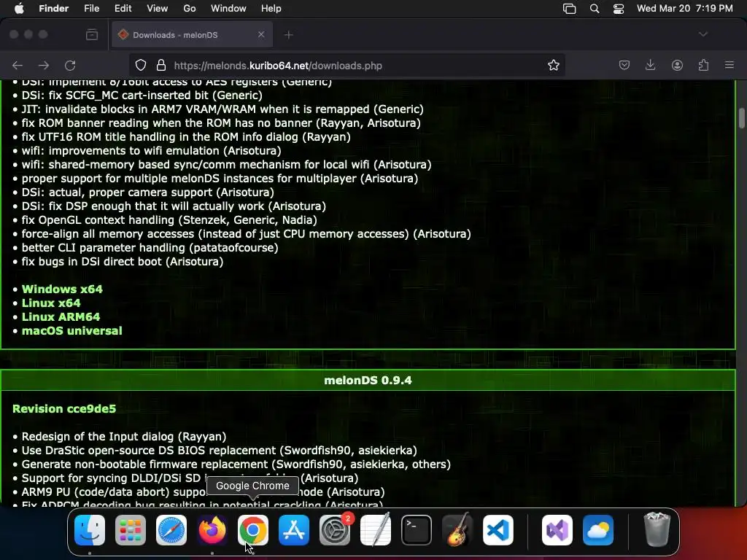This screenshot has height=560, width=747.
Task: Show the Firefox downloads panel
Action: (650, 65)
